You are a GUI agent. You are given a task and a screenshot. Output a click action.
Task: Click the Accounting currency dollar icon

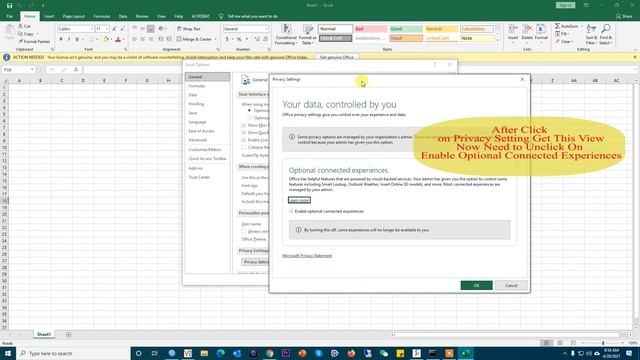(227, 39)
